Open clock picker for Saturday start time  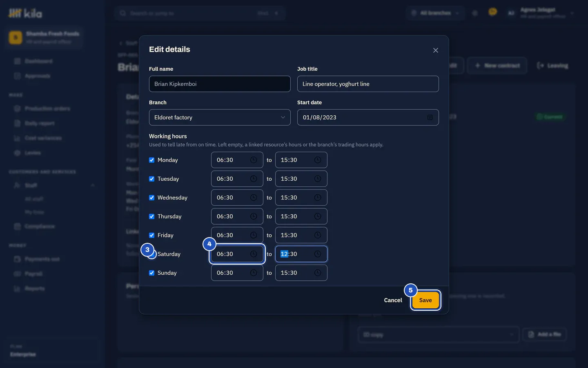[254, 254]
